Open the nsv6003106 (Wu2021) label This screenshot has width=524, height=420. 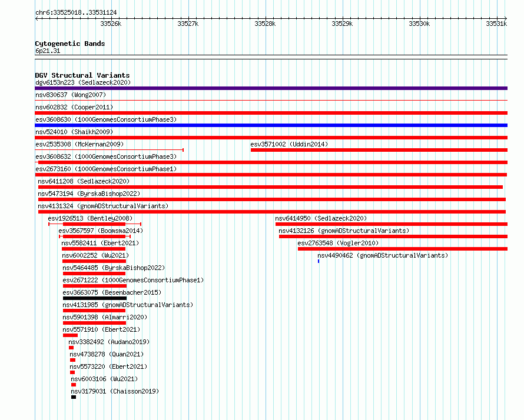tap(104, 379)
